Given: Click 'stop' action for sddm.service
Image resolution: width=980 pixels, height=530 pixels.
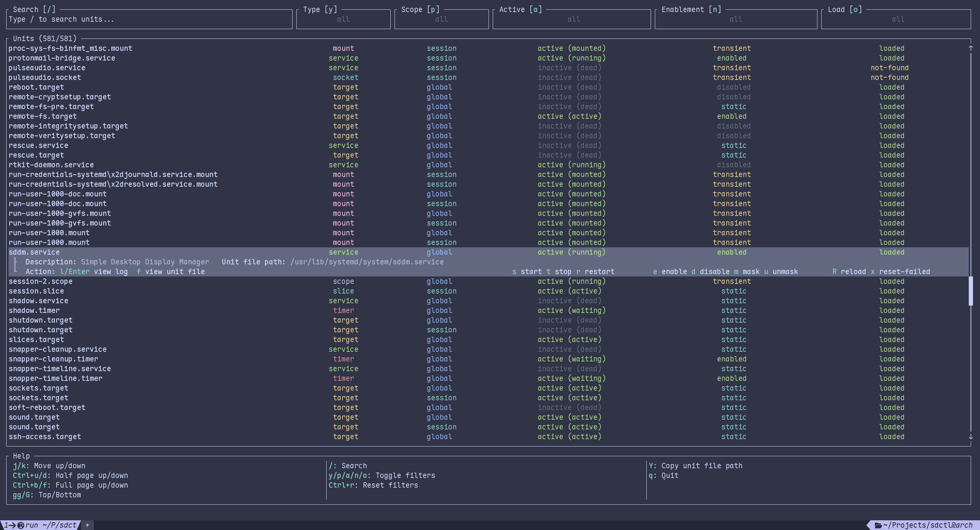Looking at the screenshot, I should [x=559, y=271].
